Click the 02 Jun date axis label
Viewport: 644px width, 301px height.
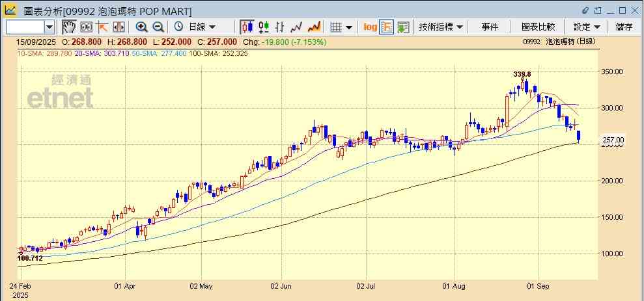click(282, 286)
